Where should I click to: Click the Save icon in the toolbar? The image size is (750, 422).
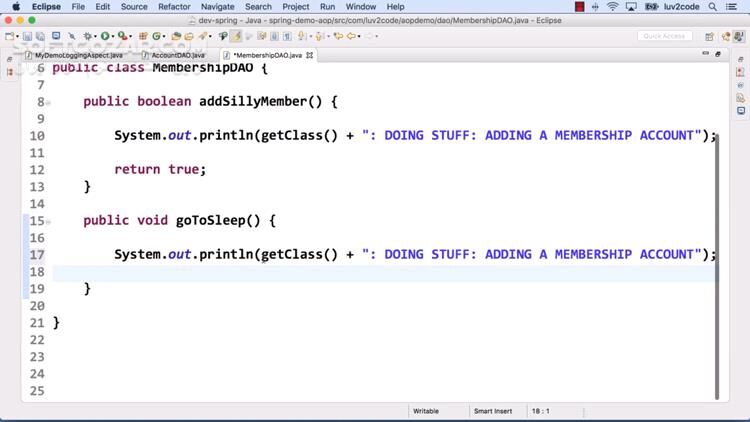29,37
